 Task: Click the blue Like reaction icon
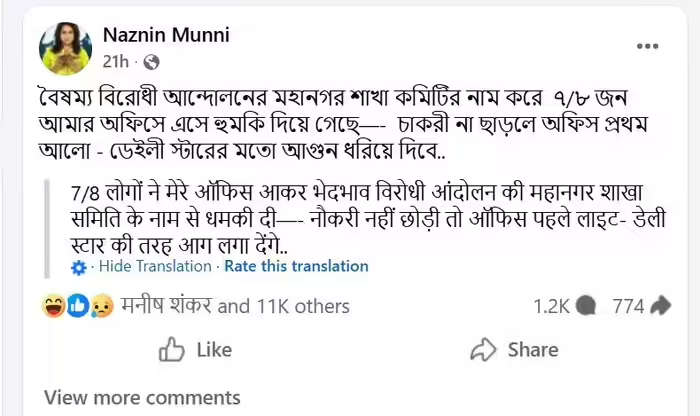click(x=77, y=306)
